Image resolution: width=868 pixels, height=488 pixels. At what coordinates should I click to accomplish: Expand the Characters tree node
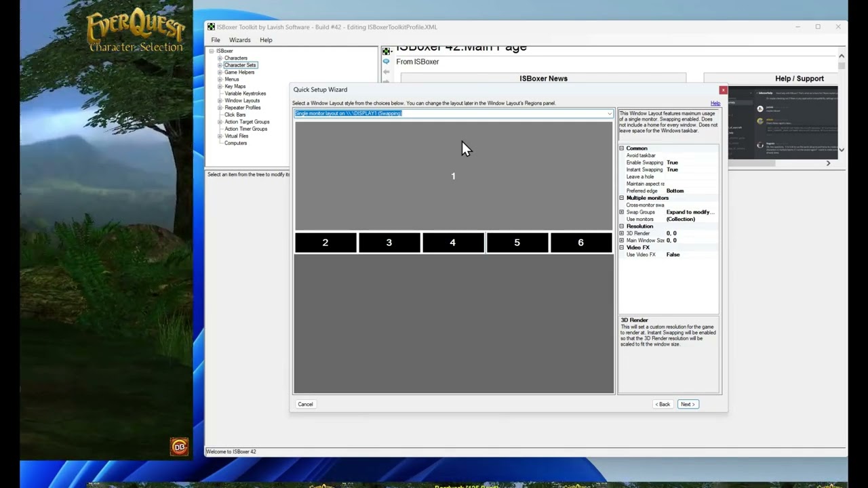pyautogui.click(x=220, y=58)
